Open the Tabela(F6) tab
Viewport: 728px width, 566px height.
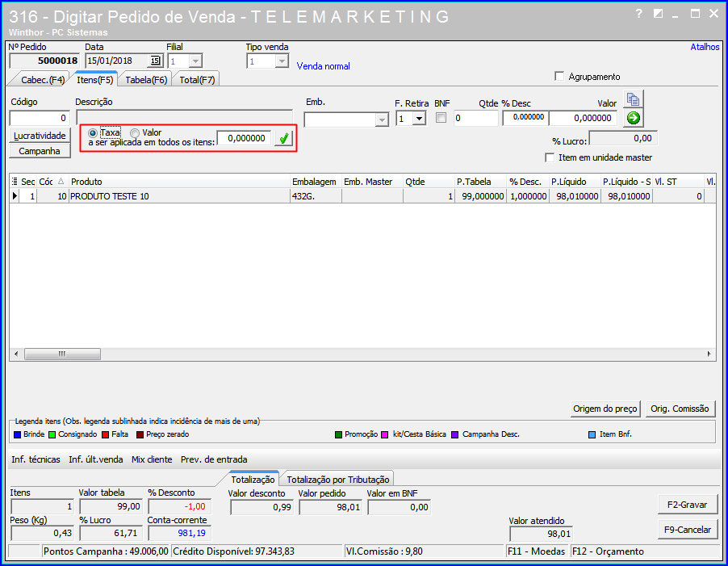pyautogui.click(x=146, y=80)
